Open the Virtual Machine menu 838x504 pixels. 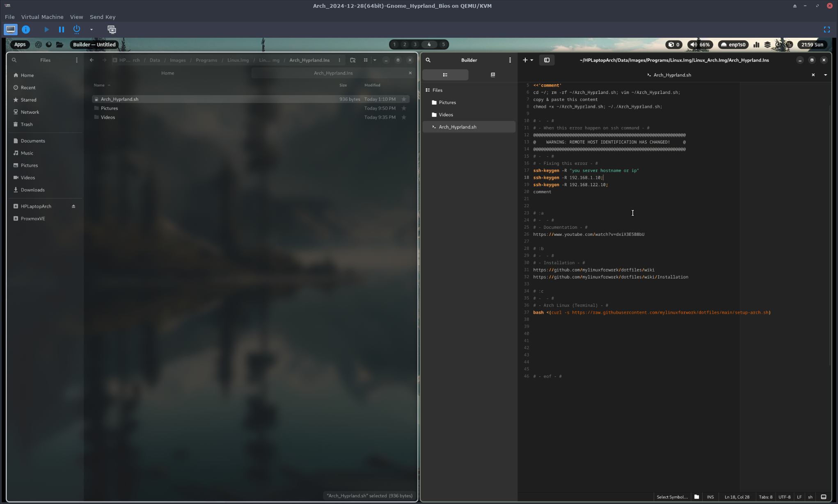coord(42,17)
